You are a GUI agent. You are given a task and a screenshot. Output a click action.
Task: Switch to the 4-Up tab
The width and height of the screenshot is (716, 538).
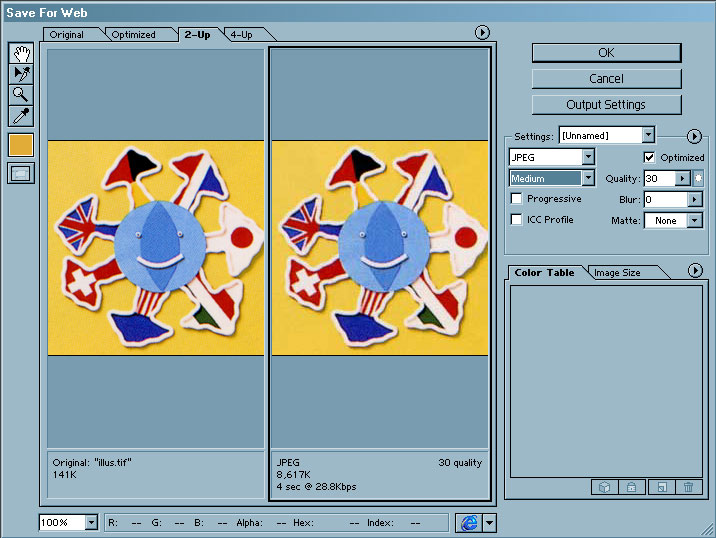click(x=241, y=35)
